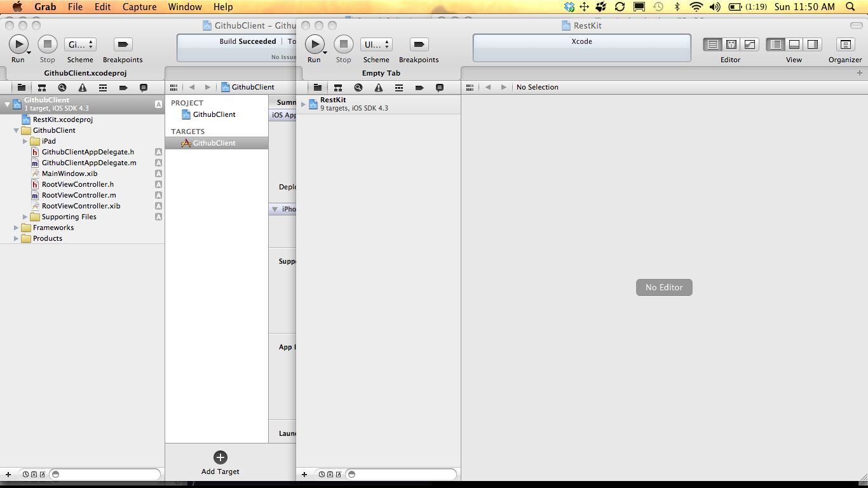Expand the Frameworks folder
Image resolution: width=868 pixels, height=488 pixels.
(x=17, y=227)
